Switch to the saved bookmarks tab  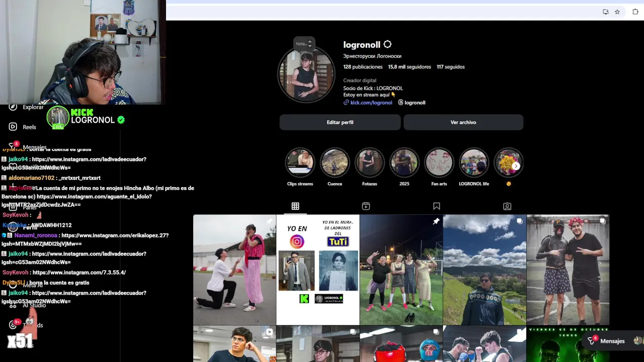click(437, 206)
